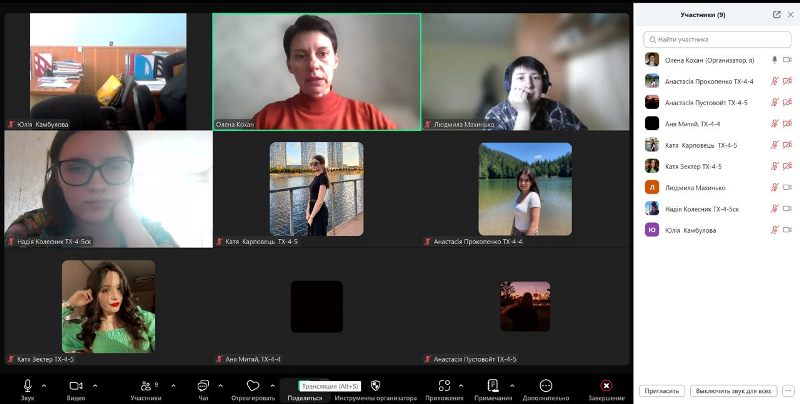The image size is (800, 404).
Task: Expand audio options arrow next to Звук
Action: tap(44, 386)
